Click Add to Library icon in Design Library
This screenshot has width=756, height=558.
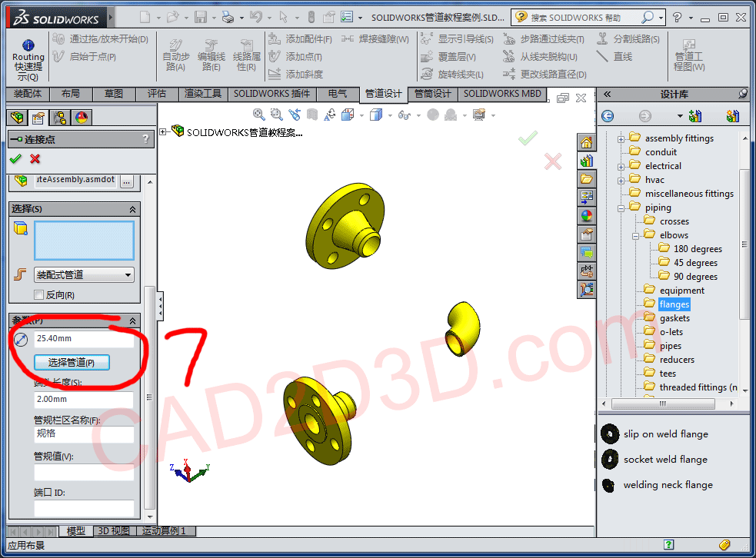695,116
